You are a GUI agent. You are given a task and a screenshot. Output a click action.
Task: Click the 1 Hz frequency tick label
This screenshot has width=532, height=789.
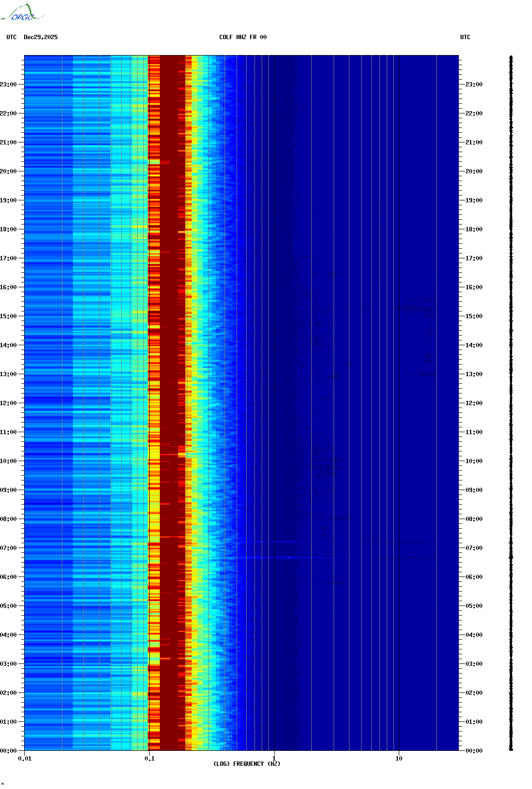(x=274, y=759)
